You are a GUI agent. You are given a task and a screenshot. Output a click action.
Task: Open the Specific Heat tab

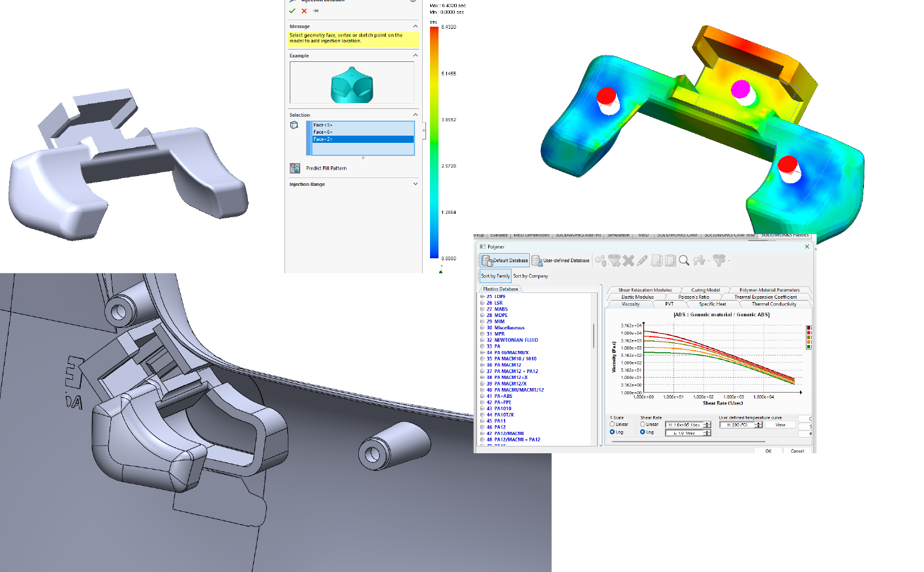712,304
